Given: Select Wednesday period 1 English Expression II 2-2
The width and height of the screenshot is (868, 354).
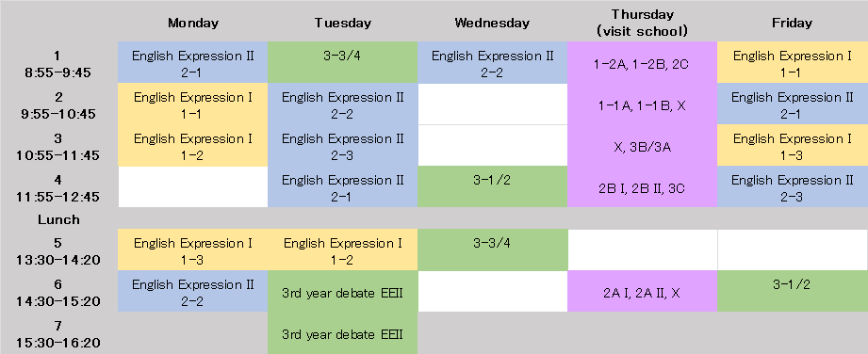Looking at the screenshot, I should pyautogui.click(x=492, y=62).
